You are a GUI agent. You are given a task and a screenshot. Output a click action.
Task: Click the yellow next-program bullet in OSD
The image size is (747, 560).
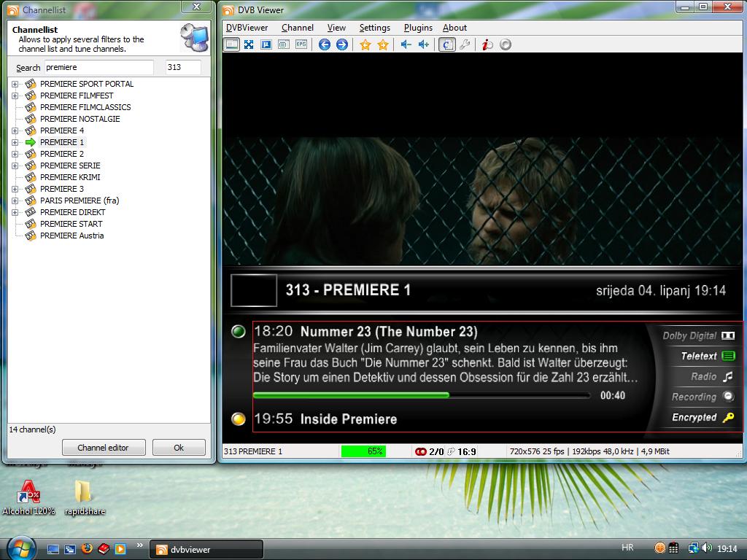pos(239,419)
